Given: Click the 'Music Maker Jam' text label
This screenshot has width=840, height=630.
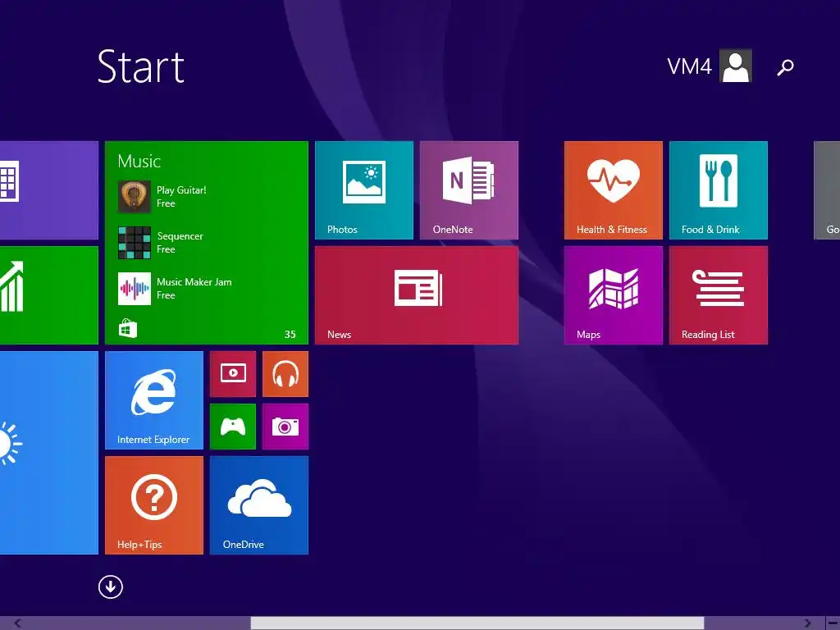Looking at the screenshot, I should [x=194, y=282].
